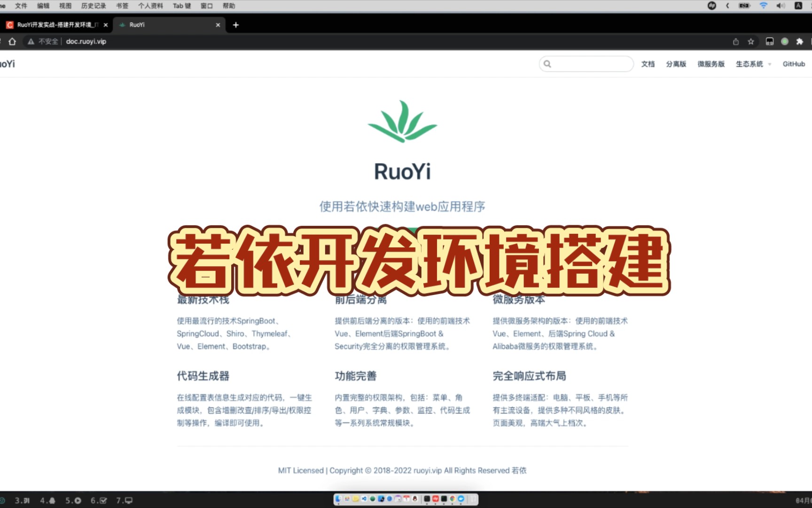Image resolution: width=812 pixels, height=508 pixels.
Task: Open the Calendar app in the dock
Action: click(x=406, y=500)
